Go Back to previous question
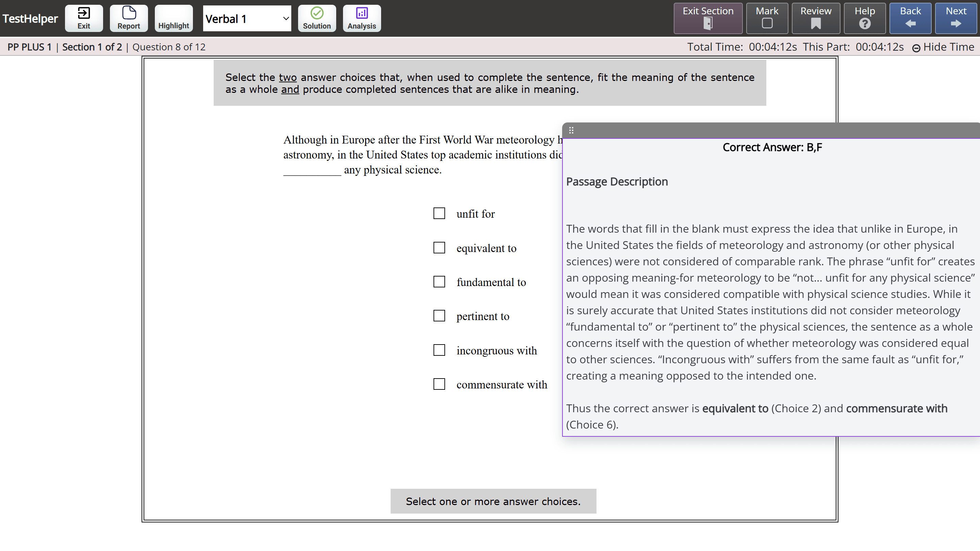The width and height of the screenshot is (980, 551). pos(910,18)
